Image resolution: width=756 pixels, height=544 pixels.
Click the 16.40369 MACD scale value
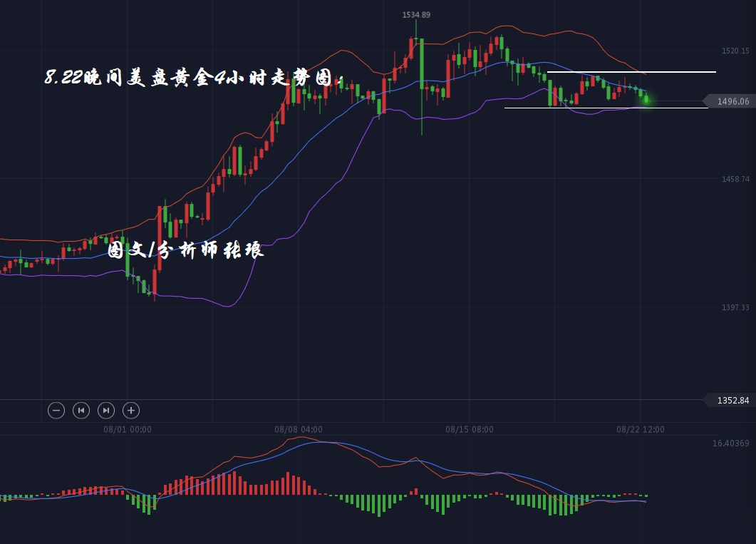[x=730, y=443]
